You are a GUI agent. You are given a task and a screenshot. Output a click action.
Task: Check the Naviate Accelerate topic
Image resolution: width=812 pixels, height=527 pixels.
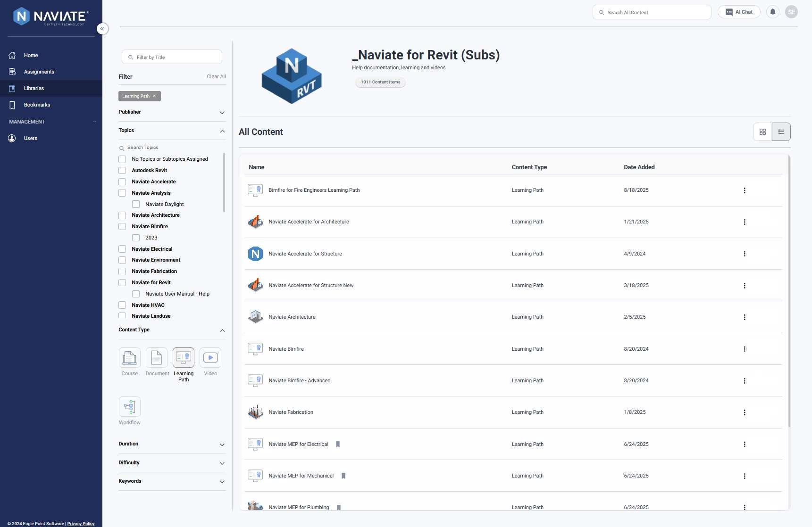122,182
